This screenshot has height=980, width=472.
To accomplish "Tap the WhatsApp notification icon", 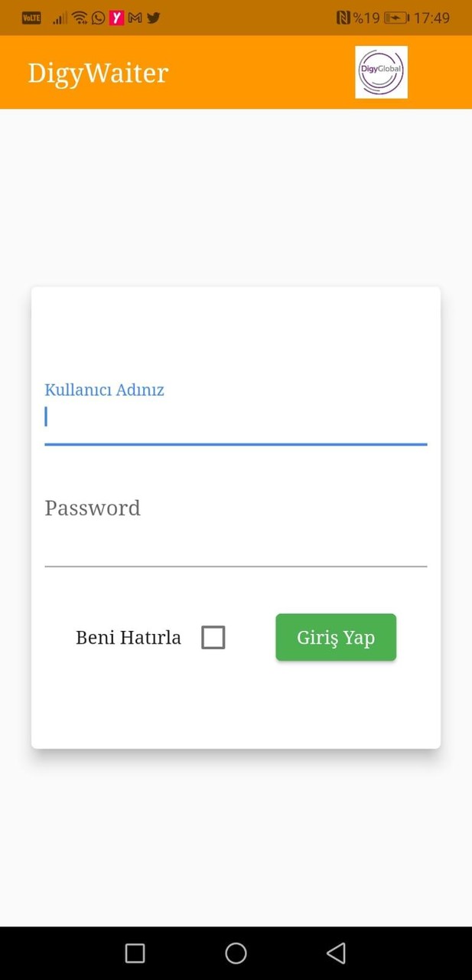I will pos(99,18).
